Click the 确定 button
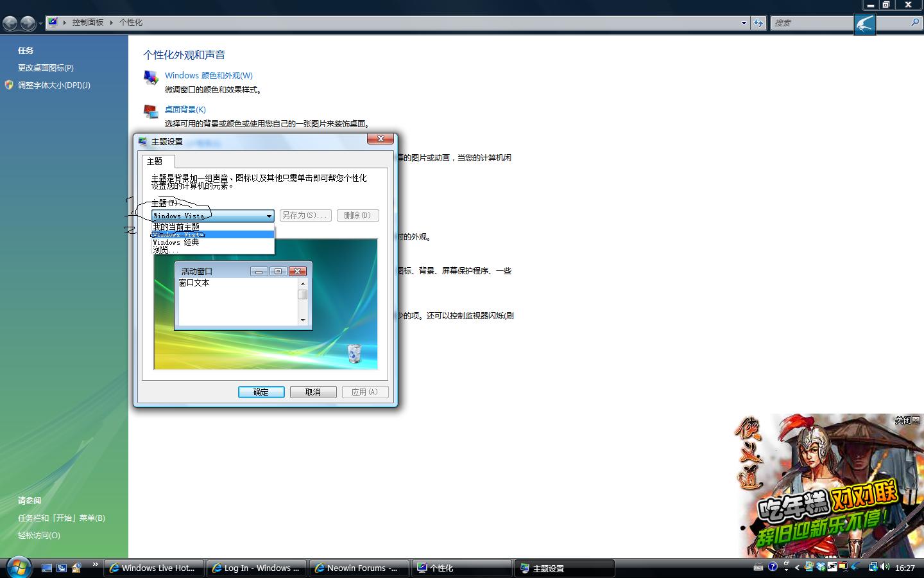 [261, 392]
